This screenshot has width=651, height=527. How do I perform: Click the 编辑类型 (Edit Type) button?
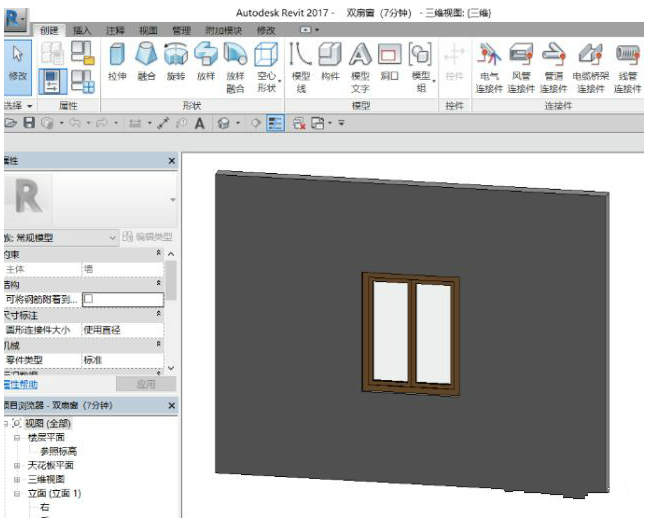coord(148,237)
